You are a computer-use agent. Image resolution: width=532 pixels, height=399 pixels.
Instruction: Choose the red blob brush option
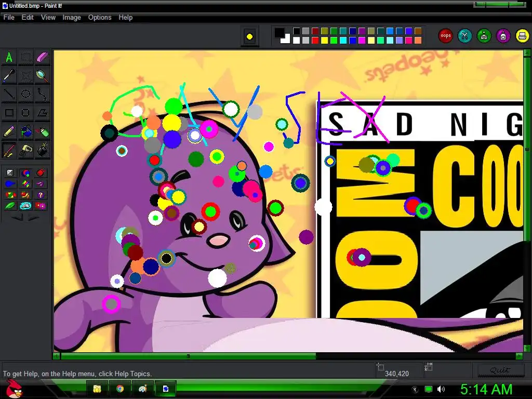[41, 173]
